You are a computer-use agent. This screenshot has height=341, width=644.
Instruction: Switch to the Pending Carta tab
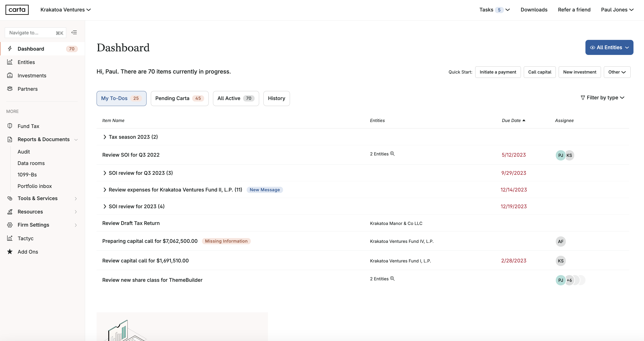pyautogui.click(x=180, y=98)
